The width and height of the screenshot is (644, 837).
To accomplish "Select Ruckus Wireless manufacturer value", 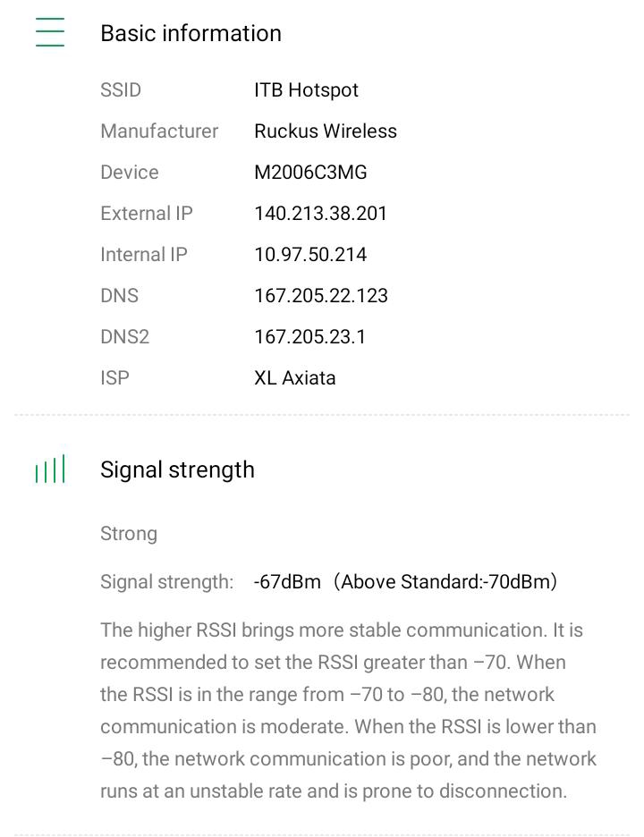I will click(x=326, y=131).
